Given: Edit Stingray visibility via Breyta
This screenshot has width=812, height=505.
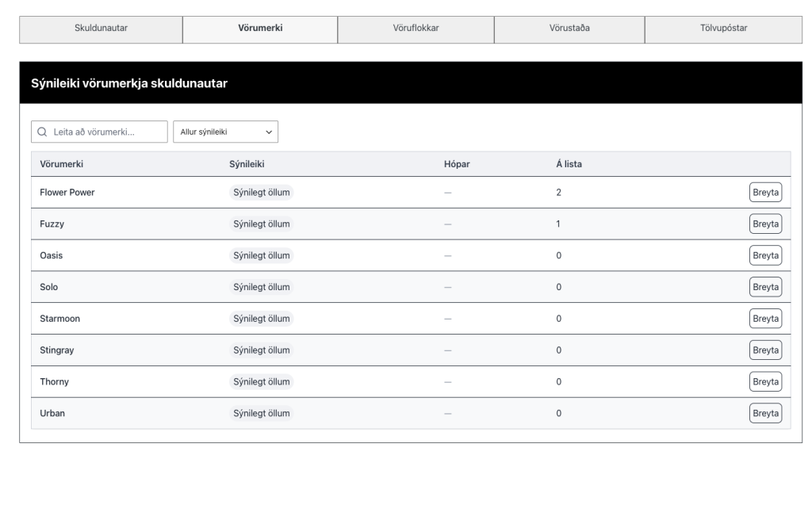Looking at the screenshot, I should [x=765, y=350].
